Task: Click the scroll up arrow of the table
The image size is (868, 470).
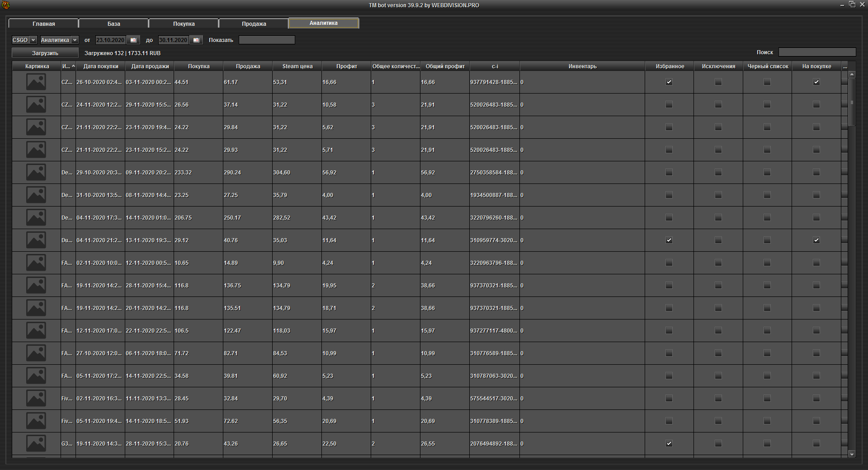Action: coord(852,75)
